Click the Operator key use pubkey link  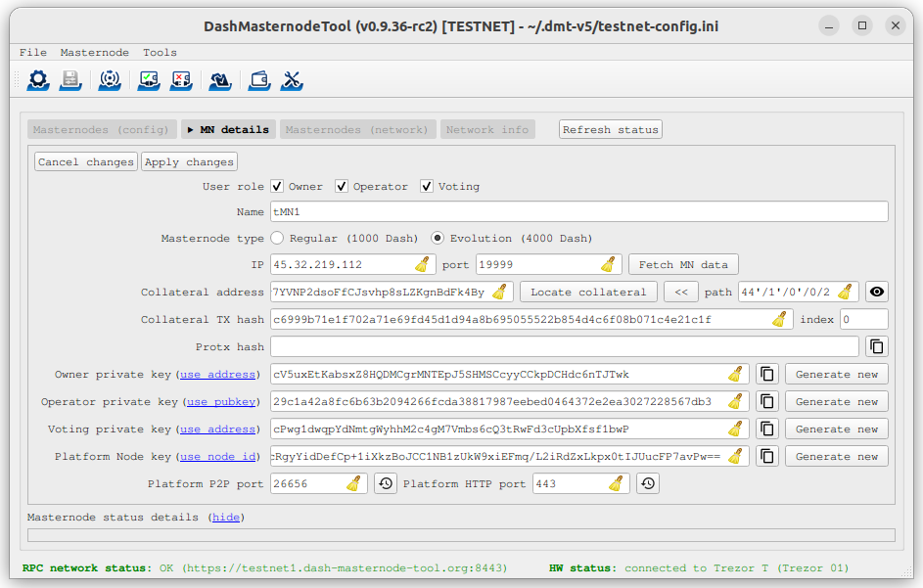pyautogui.click(x=223, y=401)
